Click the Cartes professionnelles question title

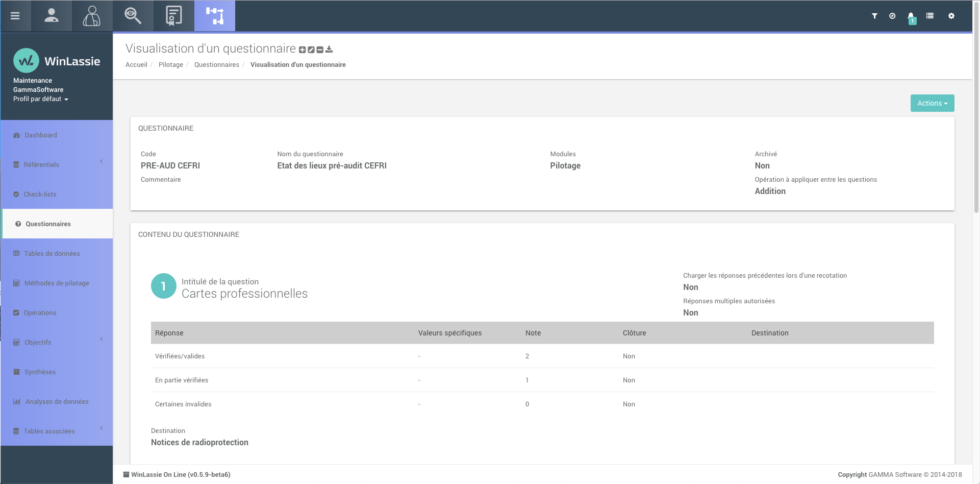coord(245,294)
